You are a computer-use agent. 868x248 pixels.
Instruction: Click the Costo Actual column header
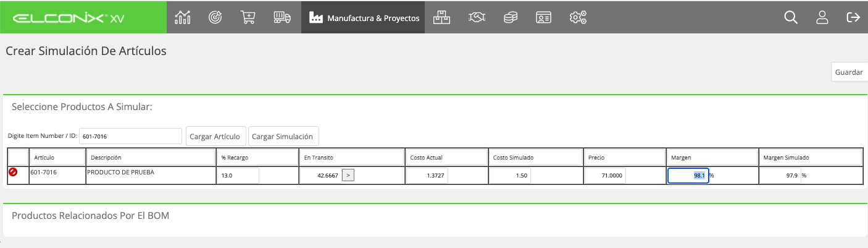pyautogui.click(x=446, y=157)
